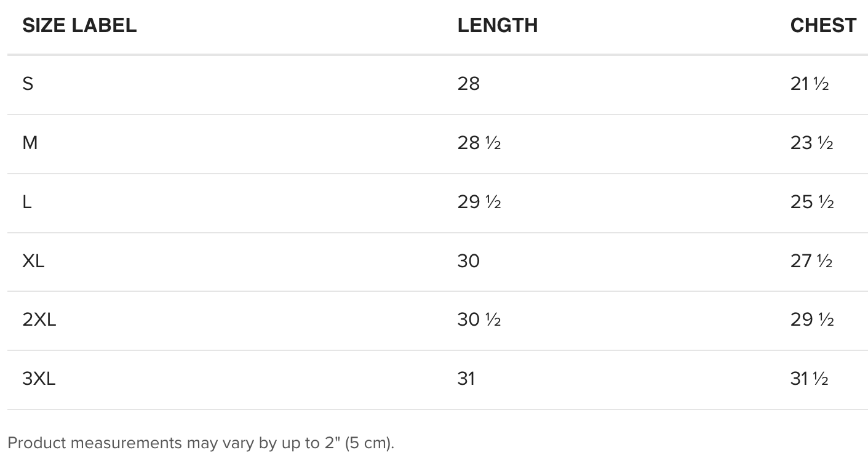Click the 31 ½ chest value for 3XL
Image resolution: width=868 pixels, height=463 pixels.
tap(809, 379)
